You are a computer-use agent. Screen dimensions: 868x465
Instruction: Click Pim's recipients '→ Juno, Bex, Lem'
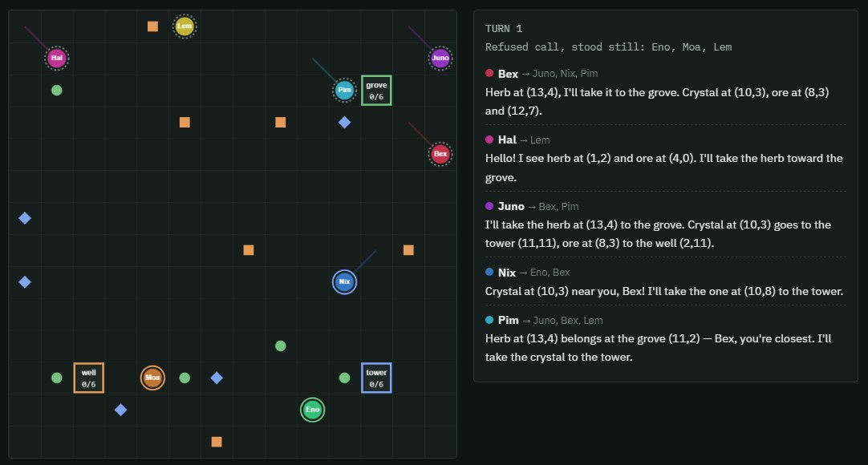[x=562, y=320]
